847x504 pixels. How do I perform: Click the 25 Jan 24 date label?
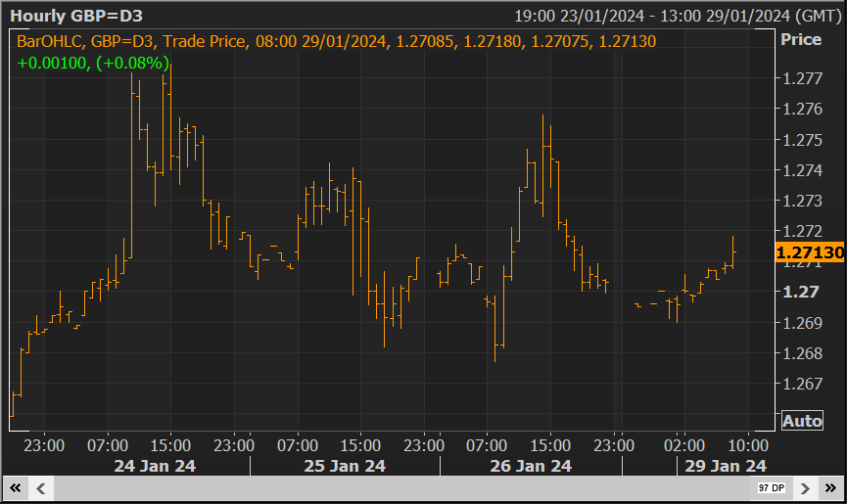tap(345, 466)
